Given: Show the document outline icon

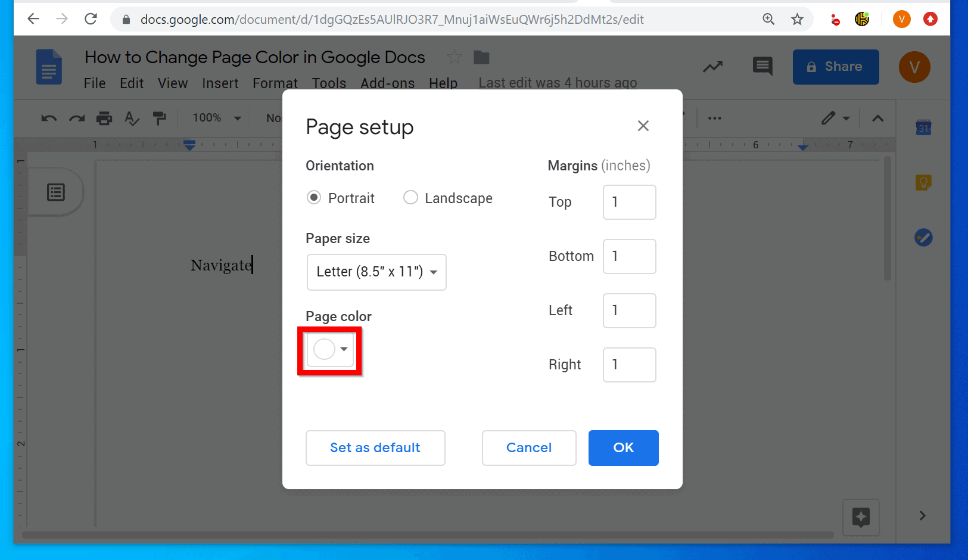Looking at the screenshot, I should (x=56, y=192).
